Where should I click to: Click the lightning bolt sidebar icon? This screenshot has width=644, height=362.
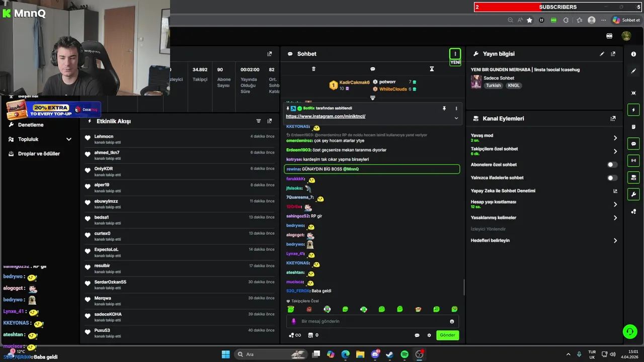pos(633,110)
